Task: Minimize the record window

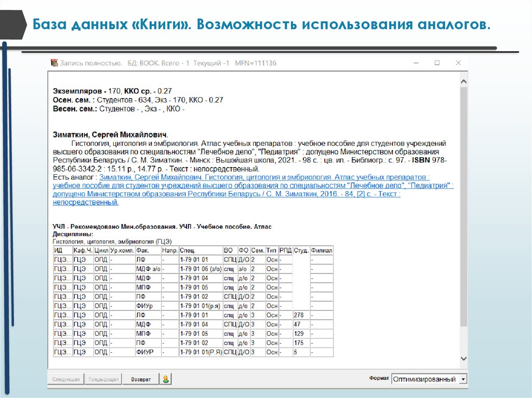Action: tap(416, 63)
